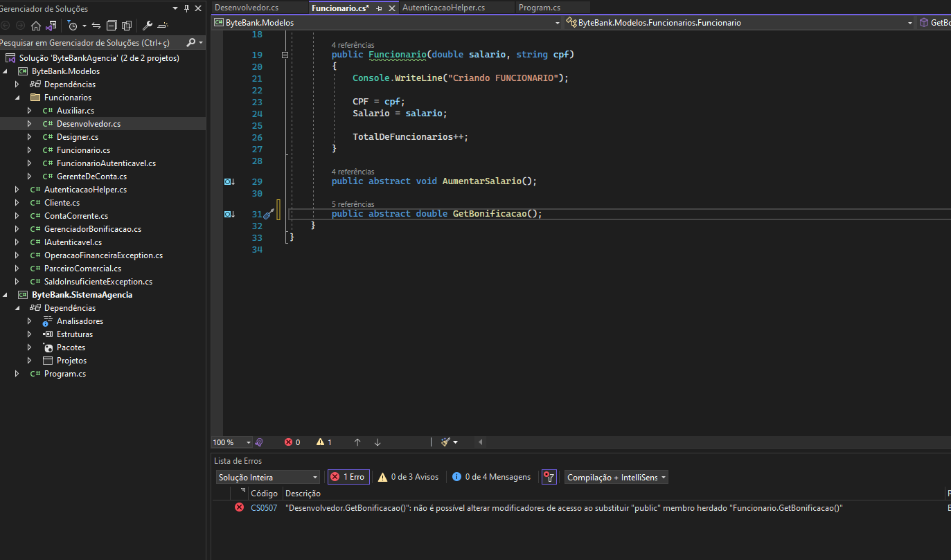Open the ByteBank.Modelos project dropdown
Image resolution: width=951 pixels, height=560 pixels.
tap(558, 23)
